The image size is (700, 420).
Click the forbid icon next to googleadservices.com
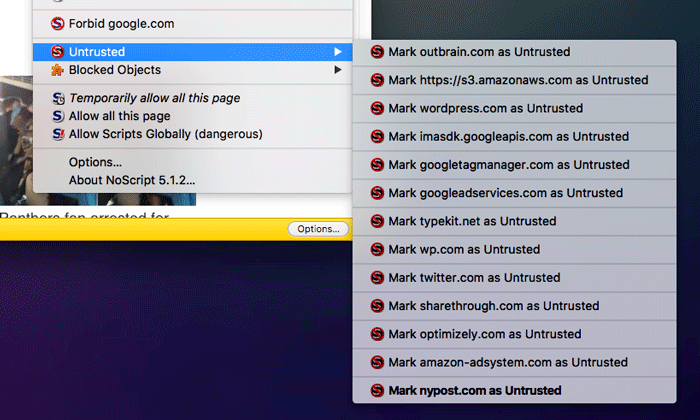coord(377,193)
